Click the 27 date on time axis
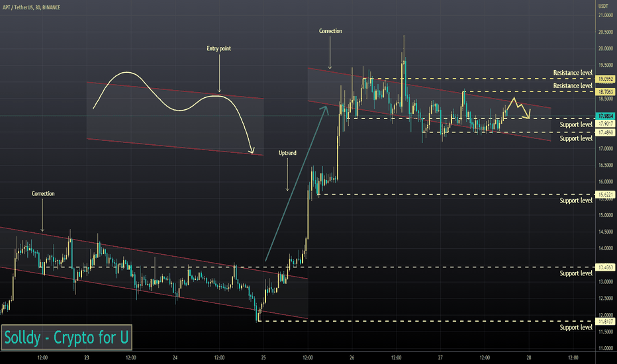This screenshot has width=617, height=364. [440, 357]
